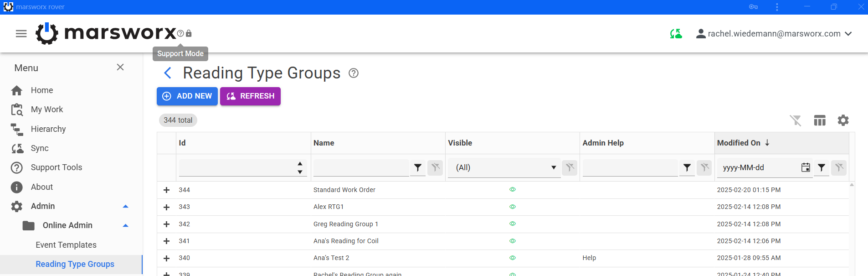Select Reading Type Groups menu item
Screen dimensions: 868x276
pyautogui.click(x=71, y=264)
